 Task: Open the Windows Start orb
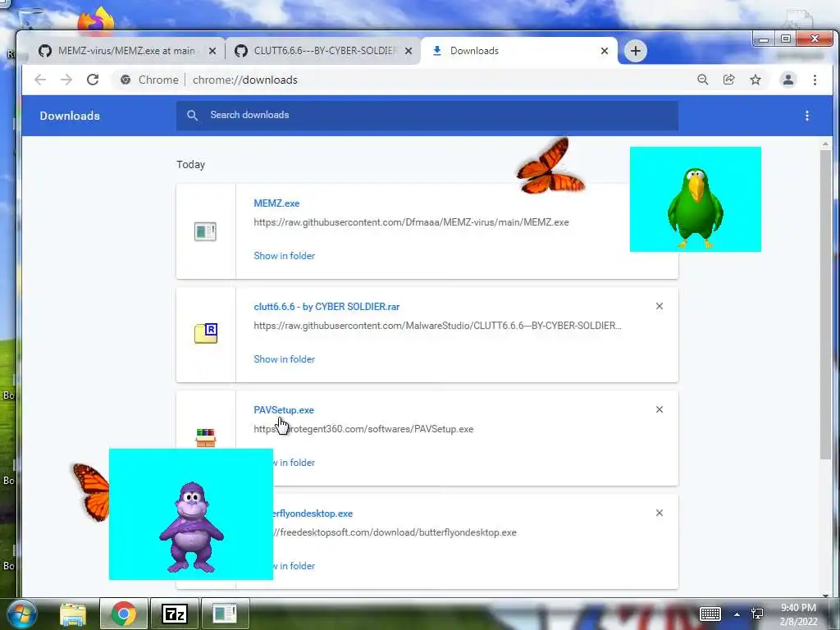click(22, 614)
